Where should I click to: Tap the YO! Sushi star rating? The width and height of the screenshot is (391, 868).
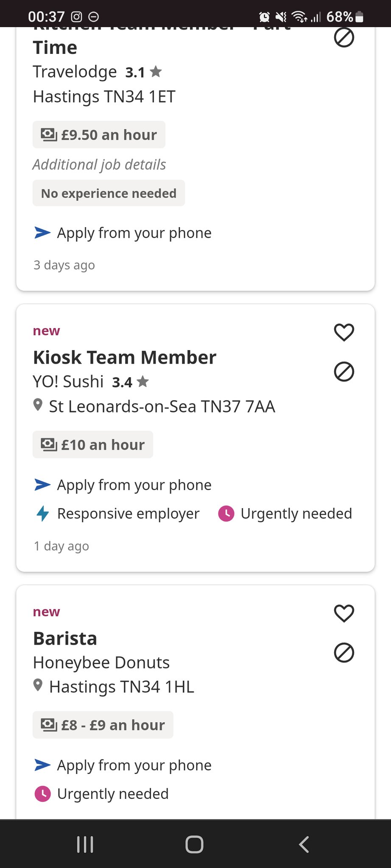tap(130, 382)
